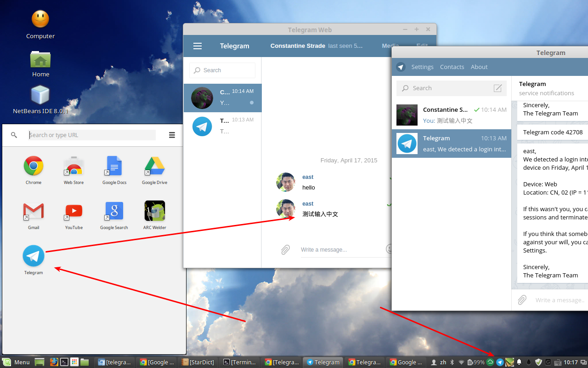Open the file manager panel launcher
Image resolution: width=588 pixels, height=368 pixels.
tap(85, 362)
